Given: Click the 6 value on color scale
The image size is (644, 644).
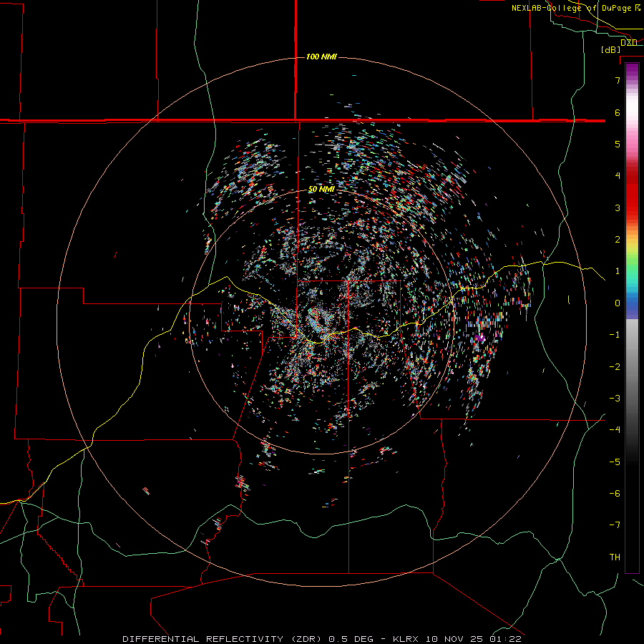Looking at the screenshot, I should click(618, 112).
